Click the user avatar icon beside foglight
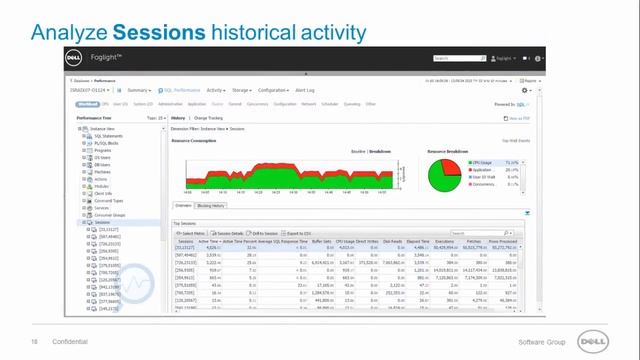 click(x=493, y=58)
